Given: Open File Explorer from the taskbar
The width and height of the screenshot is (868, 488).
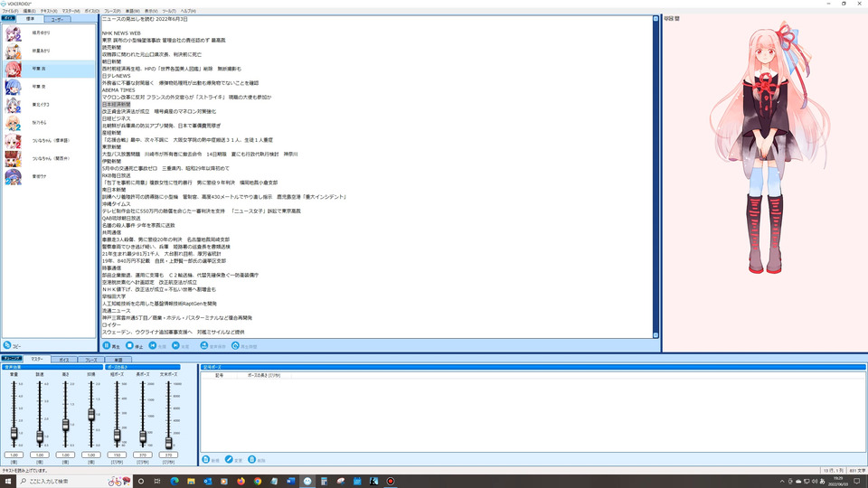Looking at the screenshot, I should [x=191, y=482].
